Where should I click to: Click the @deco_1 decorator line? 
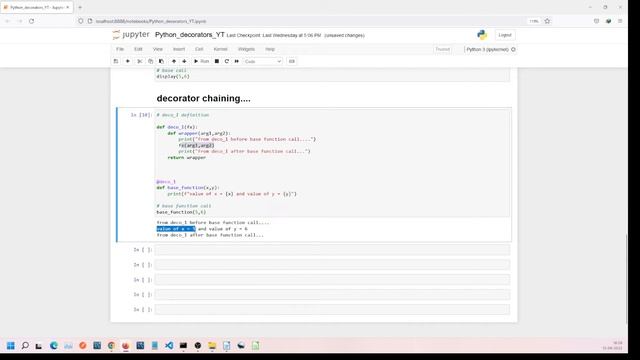coord(166,182)
